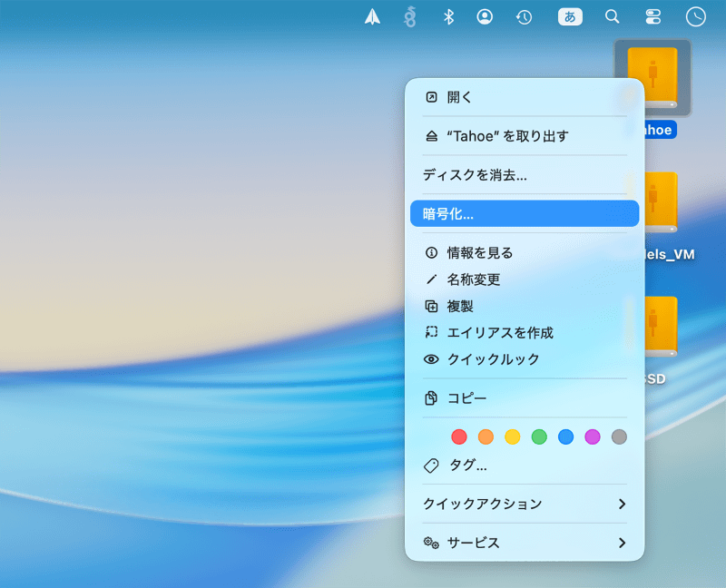Screen dimensions: 726x588
Task: Expand the サービス submenu
Action: 525,543
